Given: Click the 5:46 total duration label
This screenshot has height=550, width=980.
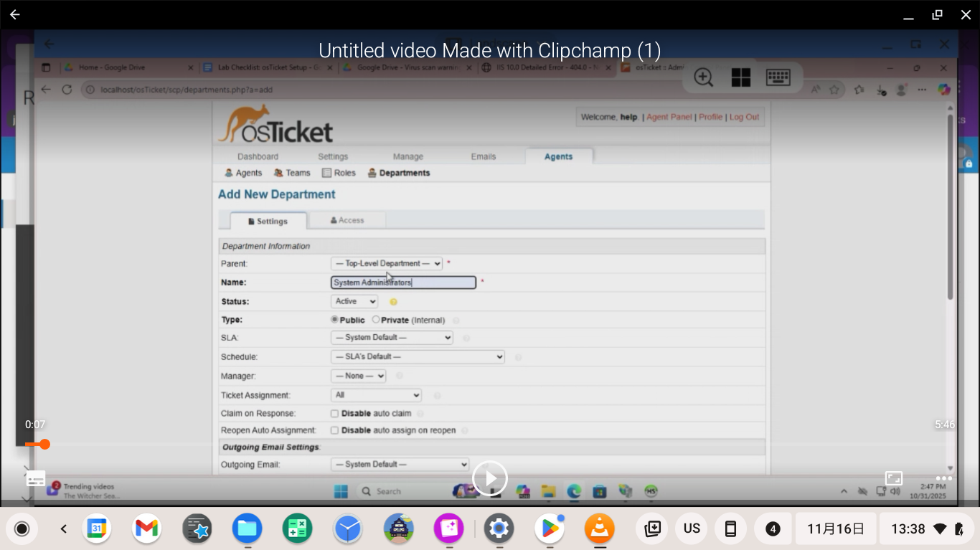Looking at the screenshot, I should pyautogui.click(x=944, y=425).
